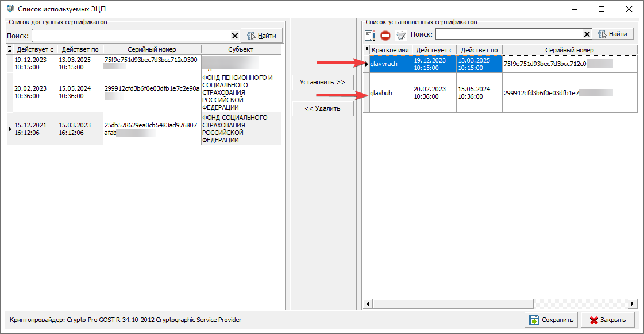Sort installed list by Краткое имя header
The height and width of the screenshot is (334, 644).
point(390,50)
